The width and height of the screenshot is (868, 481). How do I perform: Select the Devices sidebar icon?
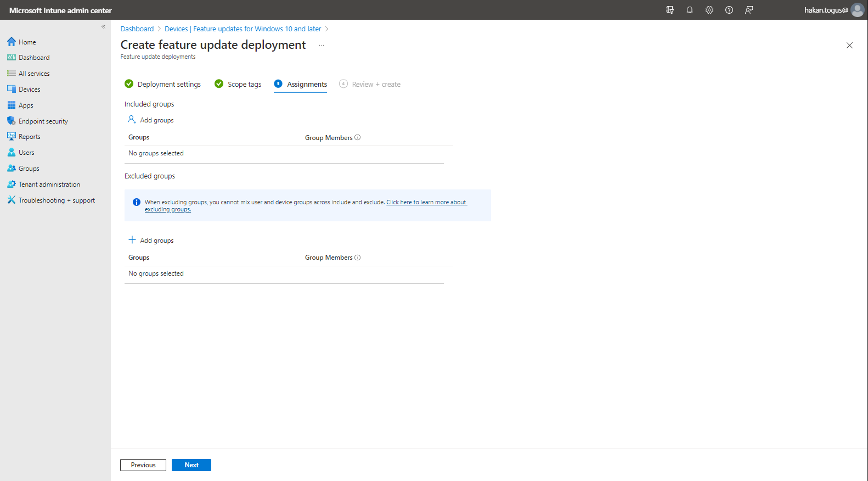point(12,89)
